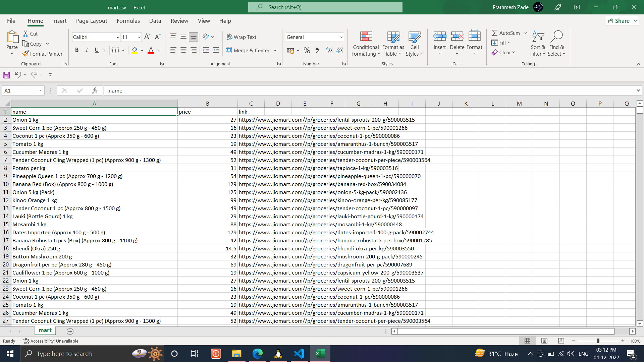The height and width of the screenshot is (362, 644).
Task: Select column B header
Action: tap(207, 104)
